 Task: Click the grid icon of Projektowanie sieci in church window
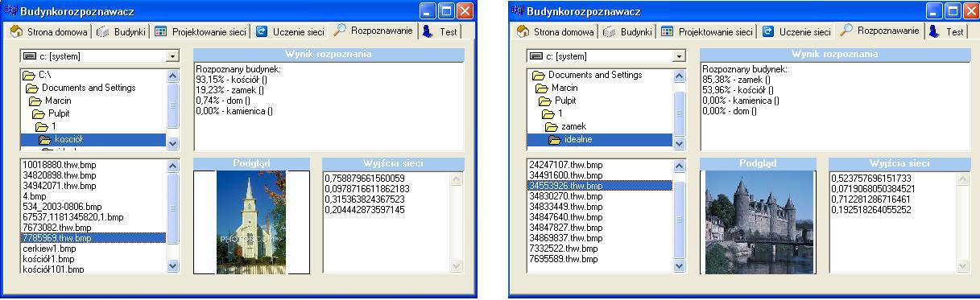coord(161,31)
